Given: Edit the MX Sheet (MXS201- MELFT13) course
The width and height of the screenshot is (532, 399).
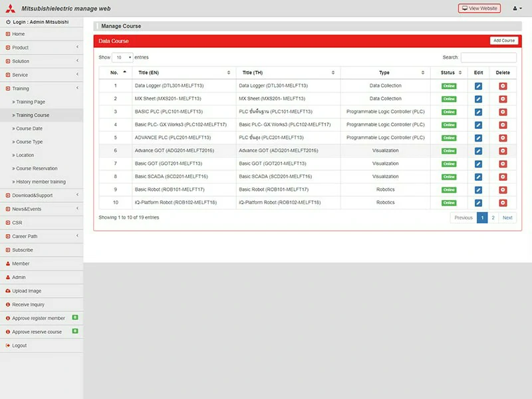Looking at the screenshot, I should [478, 99].
